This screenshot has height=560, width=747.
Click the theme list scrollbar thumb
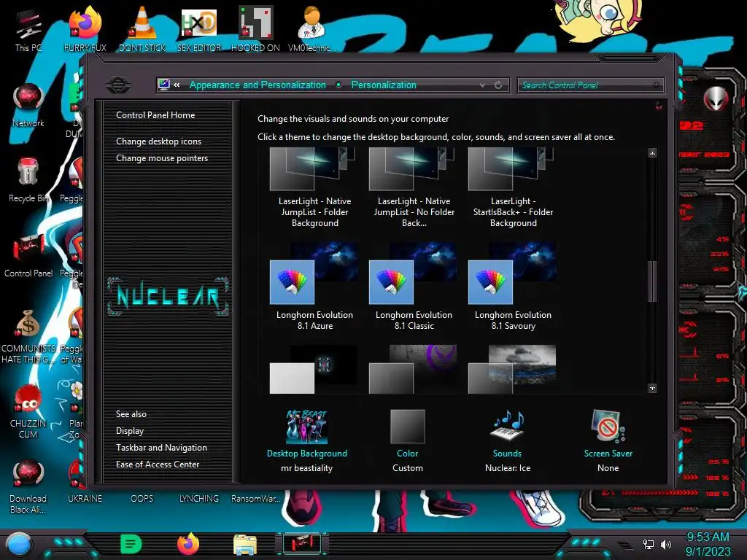652,281
